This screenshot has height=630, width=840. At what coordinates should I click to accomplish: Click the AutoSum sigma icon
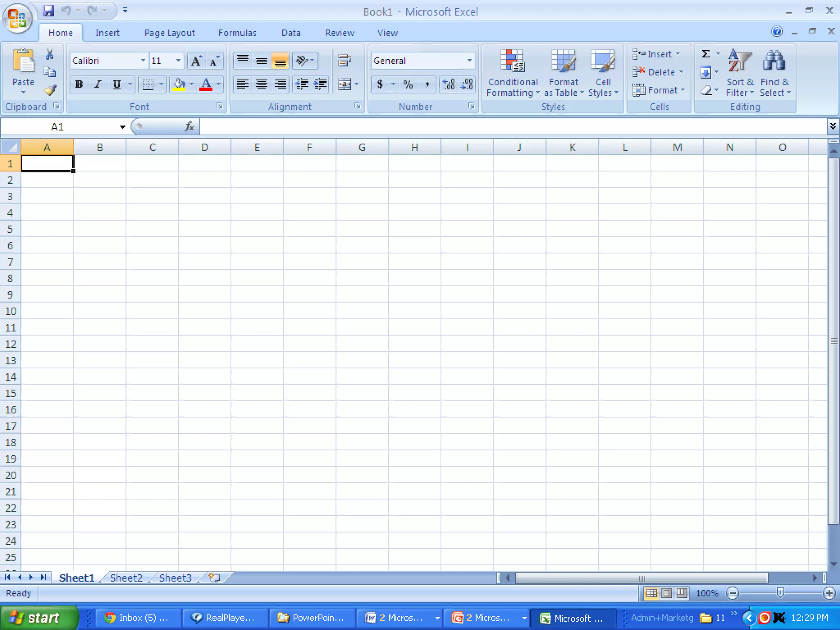(706, 54)
